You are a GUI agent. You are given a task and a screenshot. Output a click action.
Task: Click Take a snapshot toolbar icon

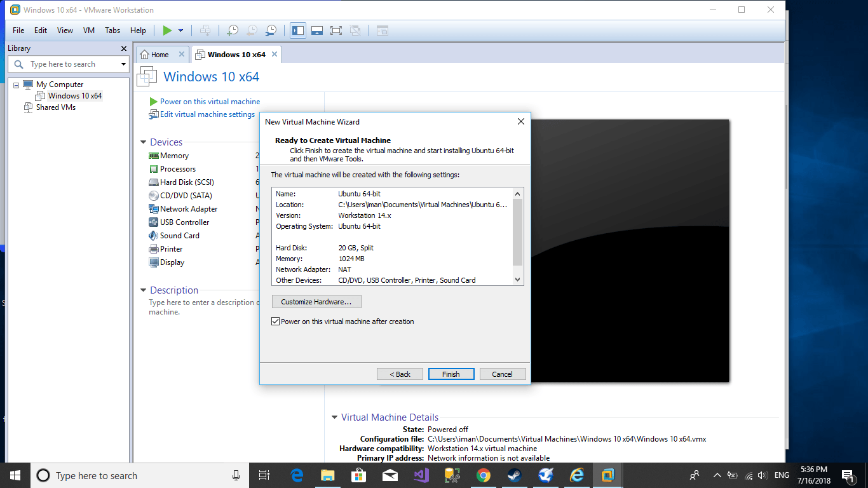point(233,30)
